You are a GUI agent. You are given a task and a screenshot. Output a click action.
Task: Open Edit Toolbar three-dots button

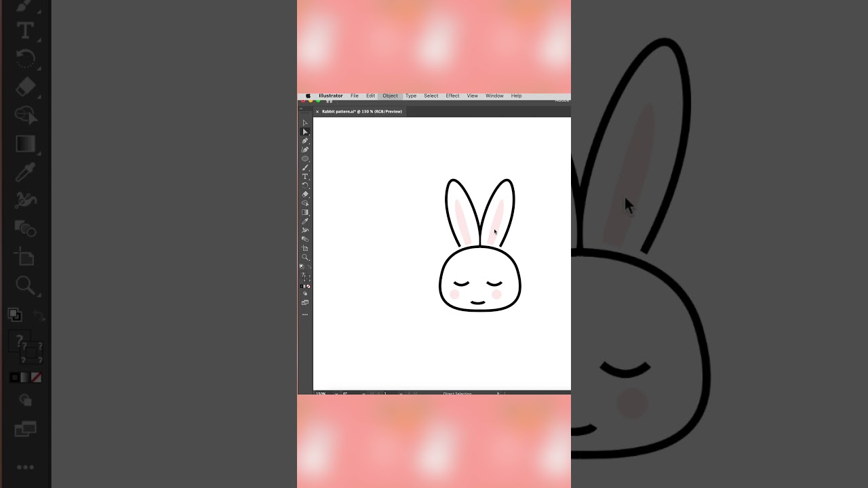click(x=305, y=314)
